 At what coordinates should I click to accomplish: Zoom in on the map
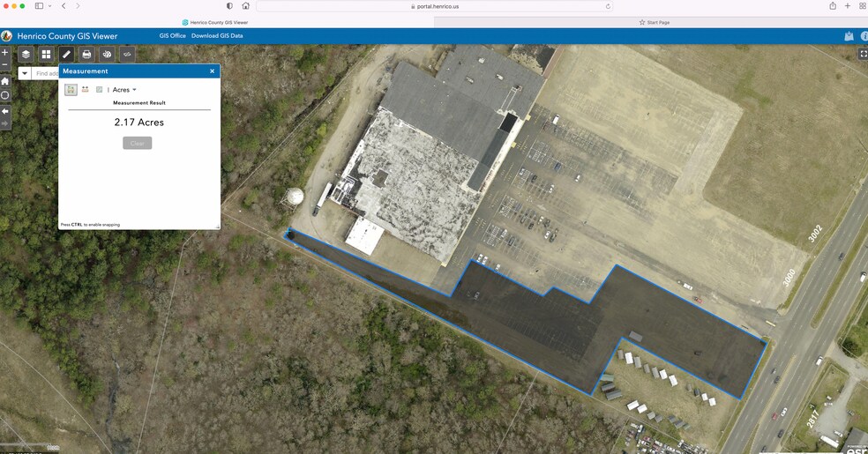[x=5, y=53]
